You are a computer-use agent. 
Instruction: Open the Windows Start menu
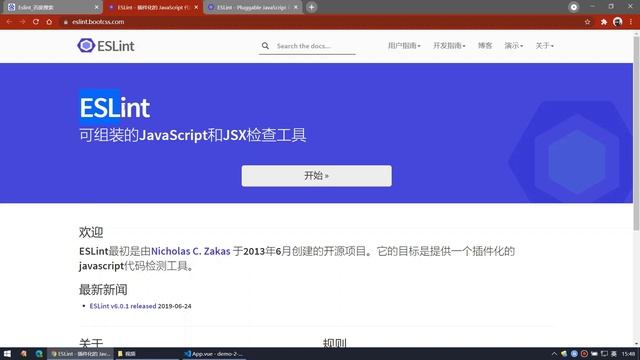(x=7, y=353)
